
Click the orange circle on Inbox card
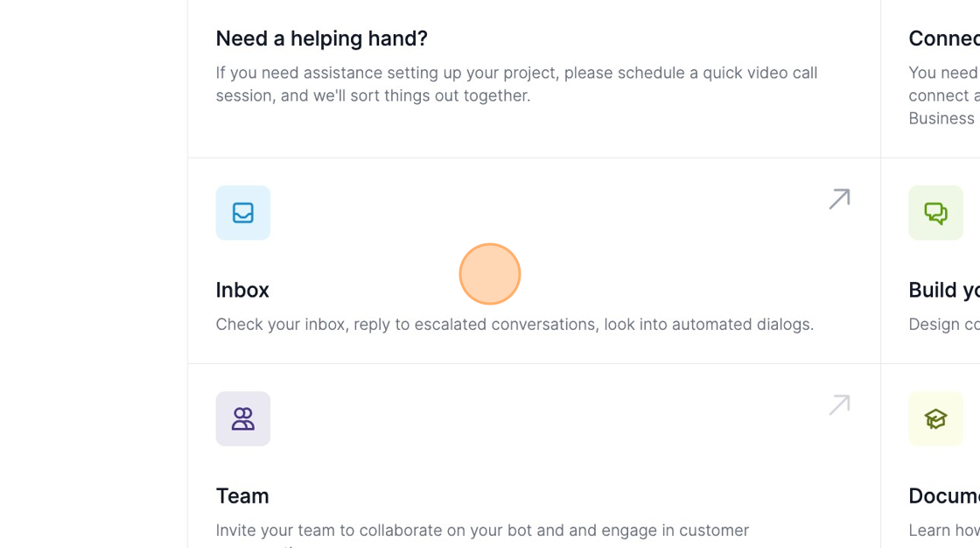coord(490,274)
